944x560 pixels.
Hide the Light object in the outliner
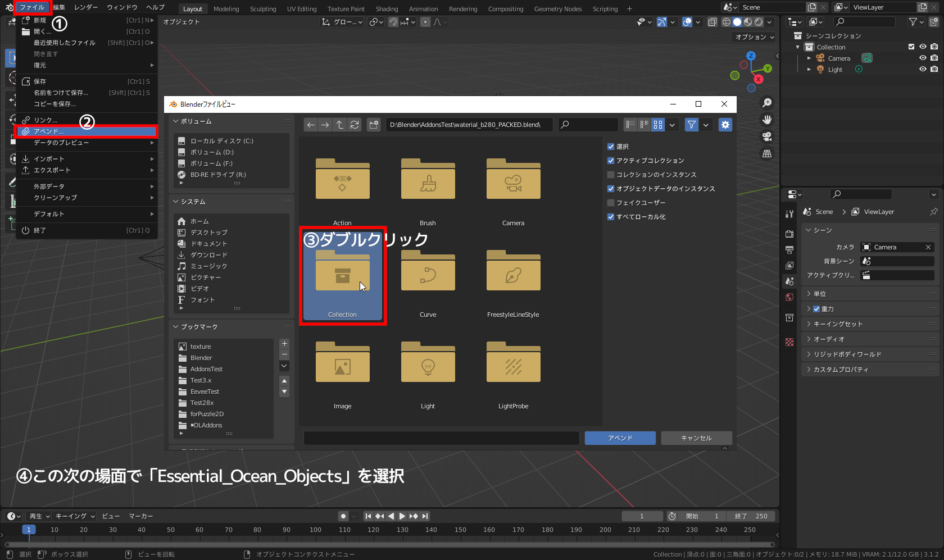pyautogui.click(x=922, y=69)
